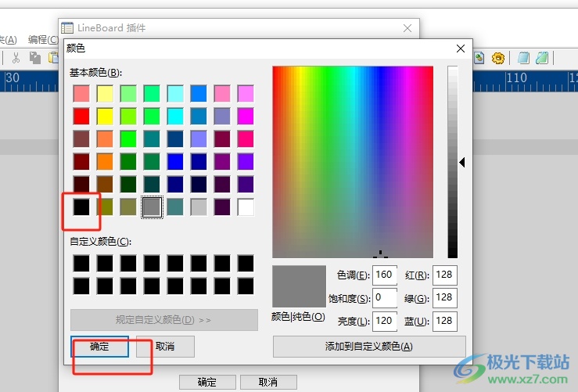This screenshot has height=392, width=578.
Task: Click 添加到自定义颜色(A) button
Action: 369,347
